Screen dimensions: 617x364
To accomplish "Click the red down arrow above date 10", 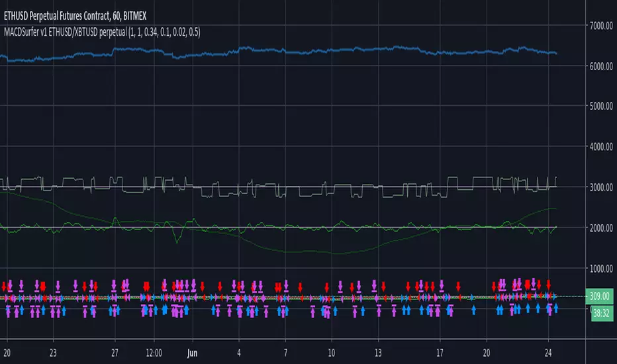I will coord(327,286).
